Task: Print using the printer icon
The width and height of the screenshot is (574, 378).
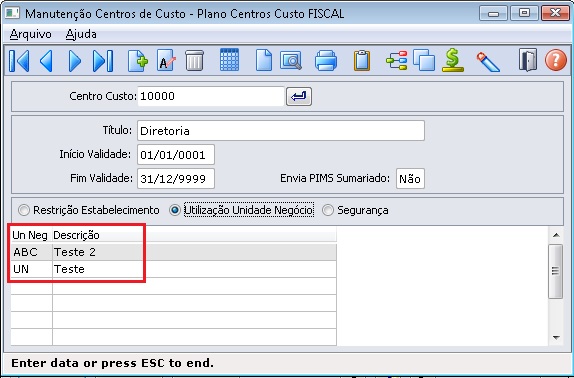Action: [326, 60]
